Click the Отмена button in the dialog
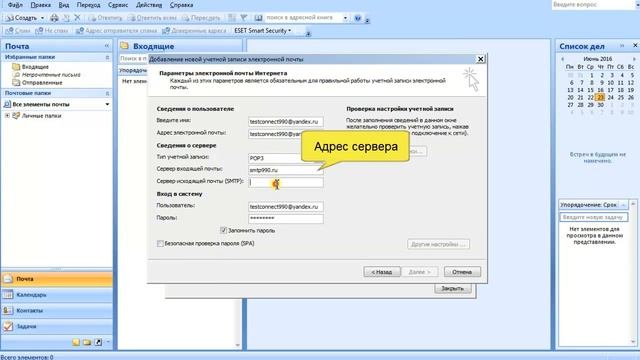The width and height of the screenshot is (640, 360). click(462, 272)
